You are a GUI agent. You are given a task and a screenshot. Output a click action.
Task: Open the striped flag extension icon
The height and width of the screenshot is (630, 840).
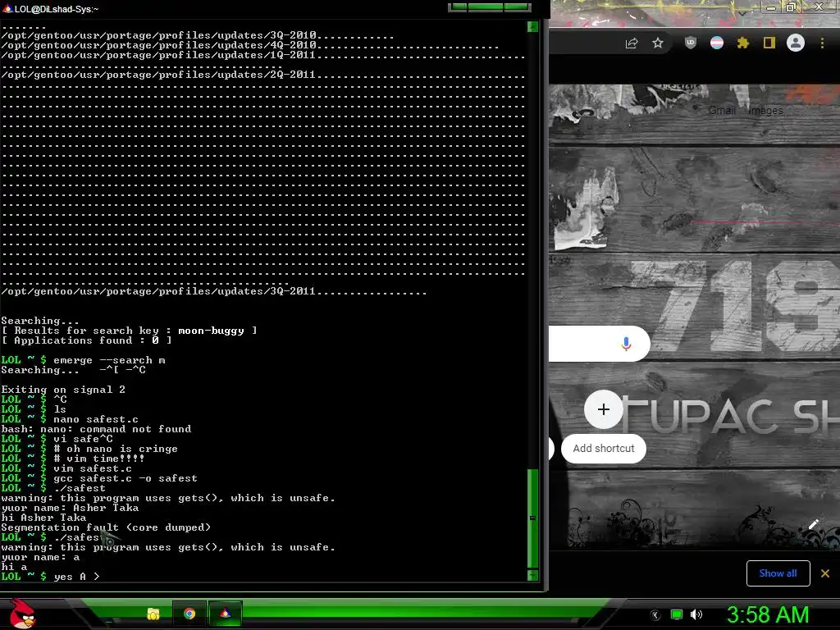coord(717,43)
